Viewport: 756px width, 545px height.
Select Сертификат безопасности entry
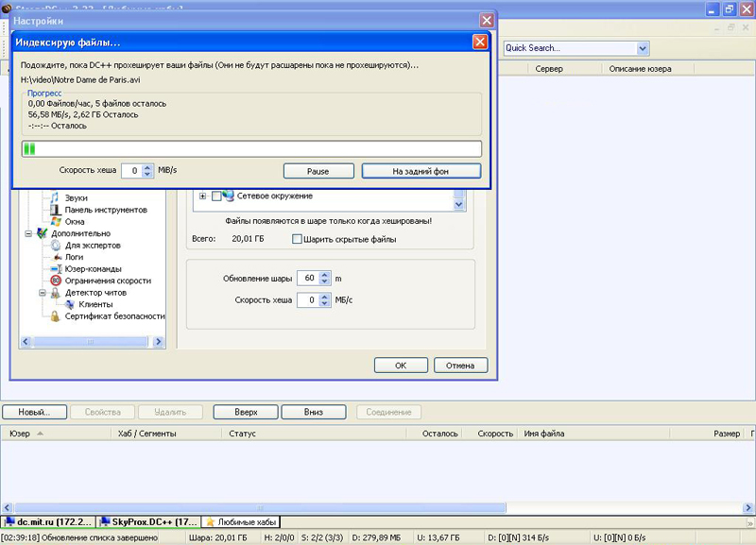coord(114,316)
